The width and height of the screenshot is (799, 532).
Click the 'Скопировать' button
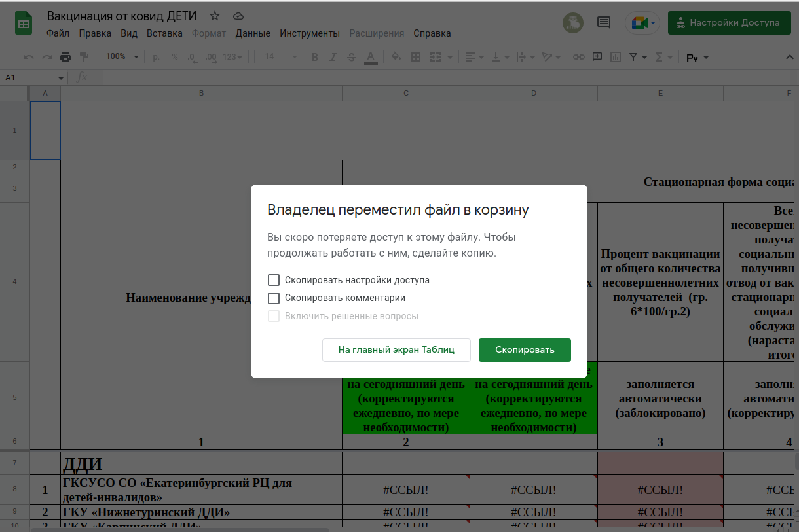coord(525,350)
